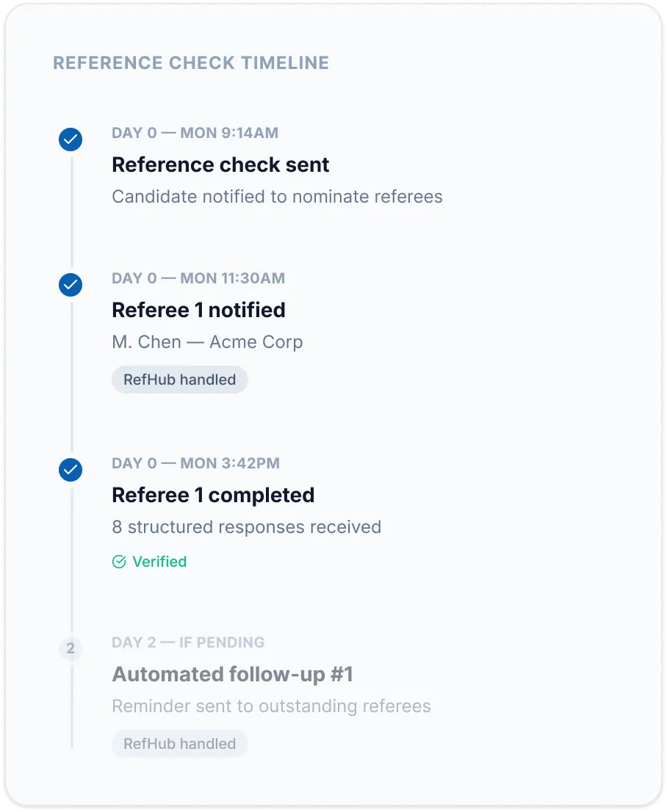Click the 8 structured responses received text
667x812 pixels.
click(x=247, y=527)
